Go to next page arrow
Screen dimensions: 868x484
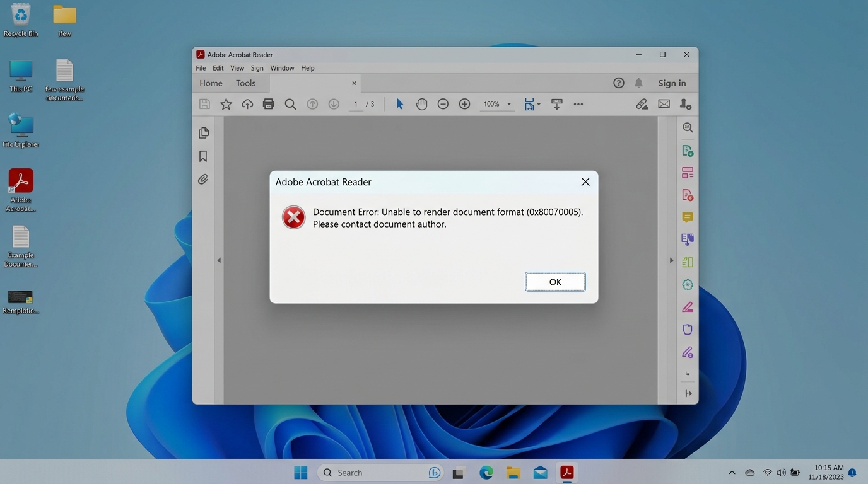pos(334,104)
